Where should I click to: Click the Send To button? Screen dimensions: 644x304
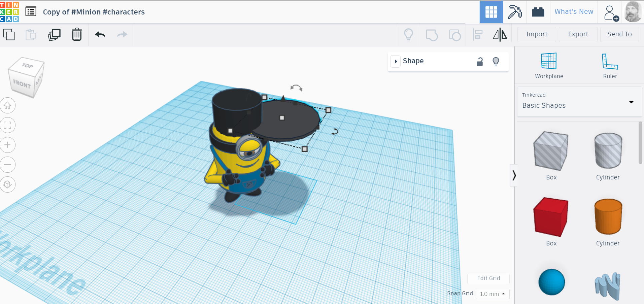click(x=619, y=34)
